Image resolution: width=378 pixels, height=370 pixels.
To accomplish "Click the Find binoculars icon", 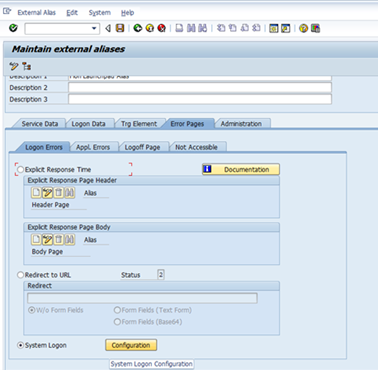I will click(x=191, y=28).
